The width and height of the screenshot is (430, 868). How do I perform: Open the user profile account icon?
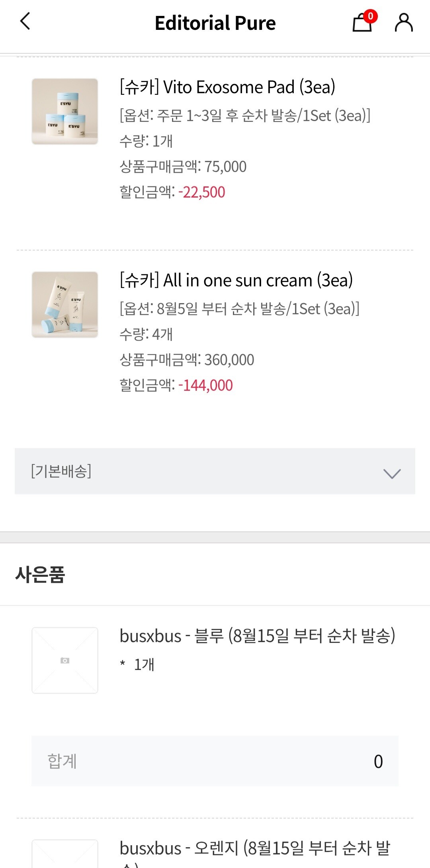point(403,22)
